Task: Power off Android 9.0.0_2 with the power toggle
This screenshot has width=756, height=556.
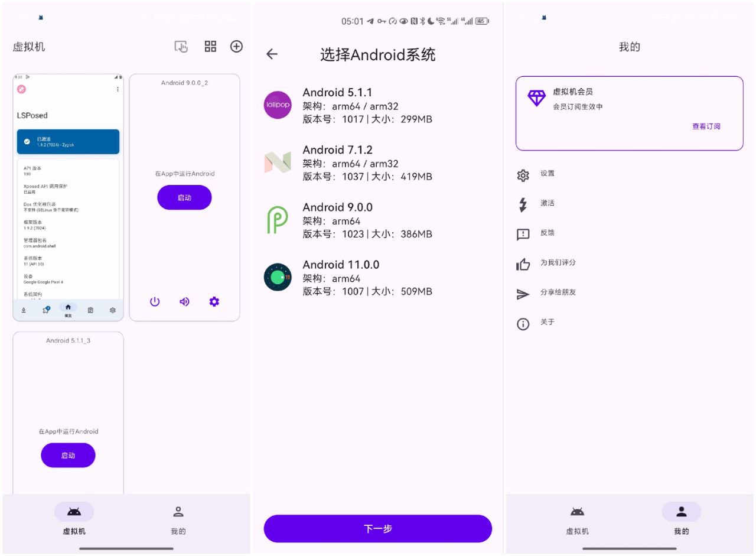Action: pos(154,301)
